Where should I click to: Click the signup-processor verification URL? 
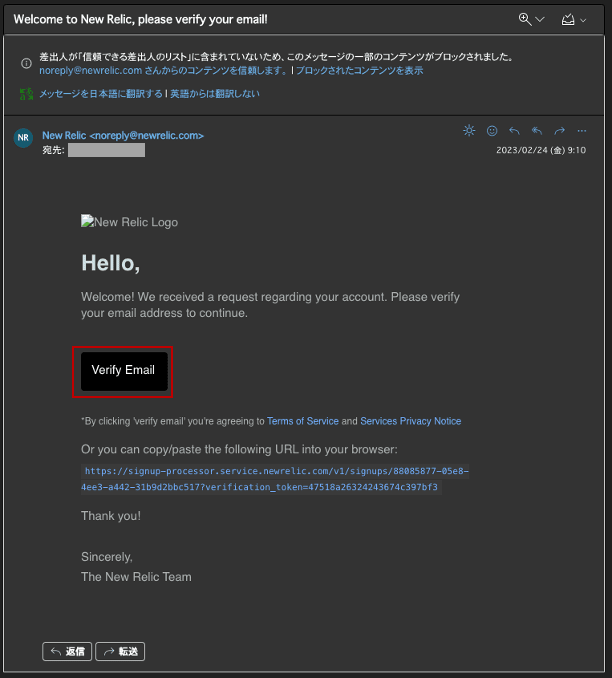(275, 479)
